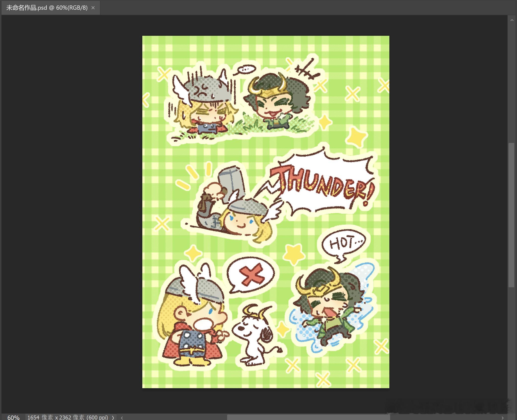The height and width of the screenshot is (420, 517).
Task: Select the 未命名作品.psd document tab
Action: point(51,8)
